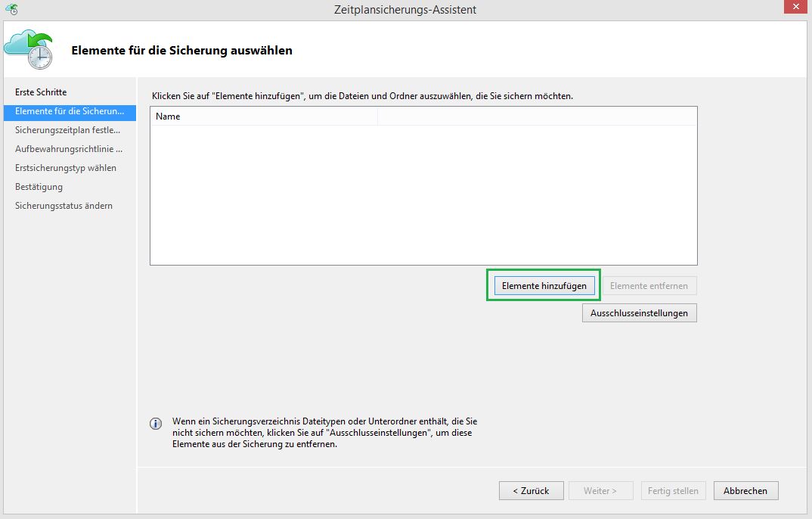Image resolution: width=812 pixels, height=519 pixels.
Task: Go to the Erste Schritte step
Action: coord(41,92)
